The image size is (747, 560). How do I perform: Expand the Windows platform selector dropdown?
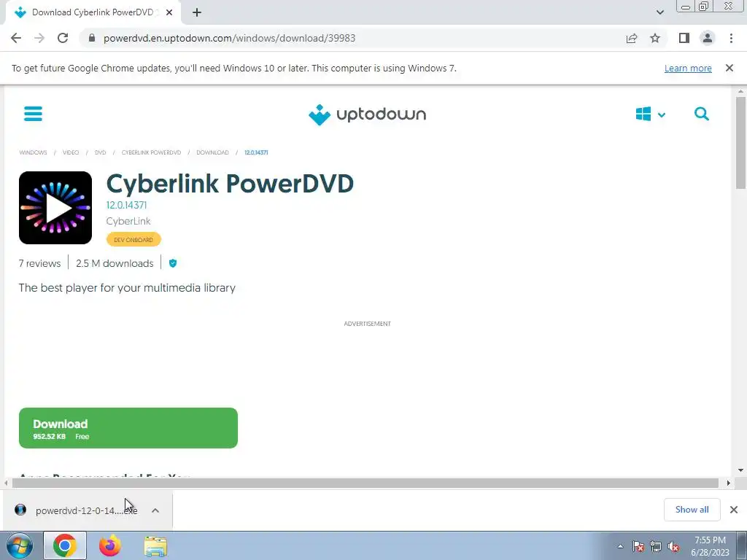tap(650, 114)
